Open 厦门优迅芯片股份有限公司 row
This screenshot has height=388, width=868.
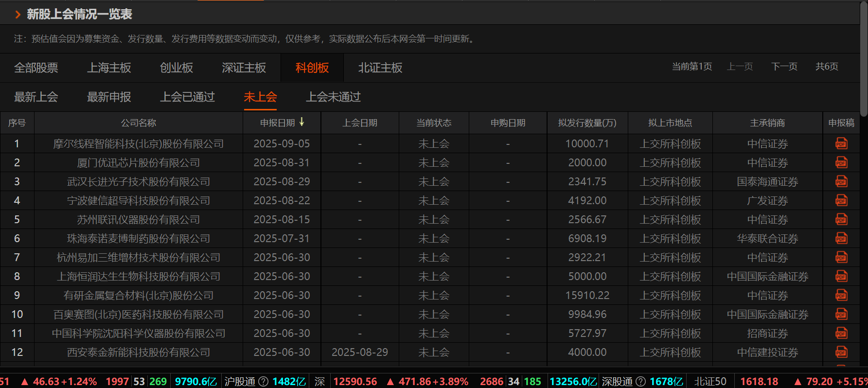139,163
